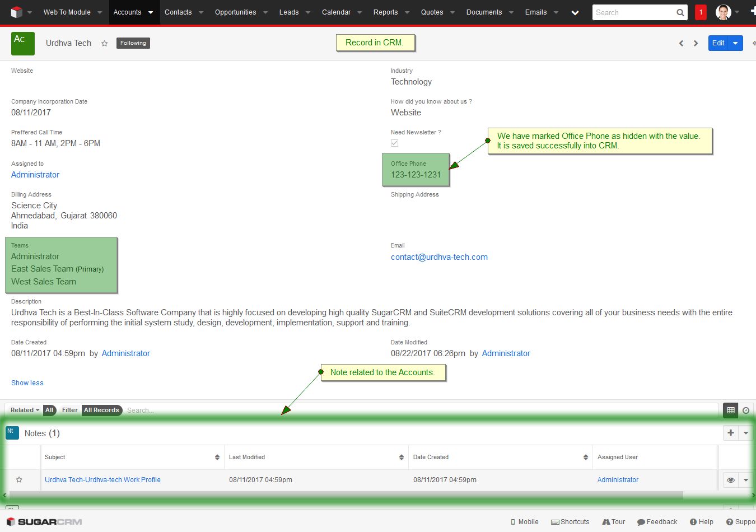Open the Emails module tab

[535, 12]
